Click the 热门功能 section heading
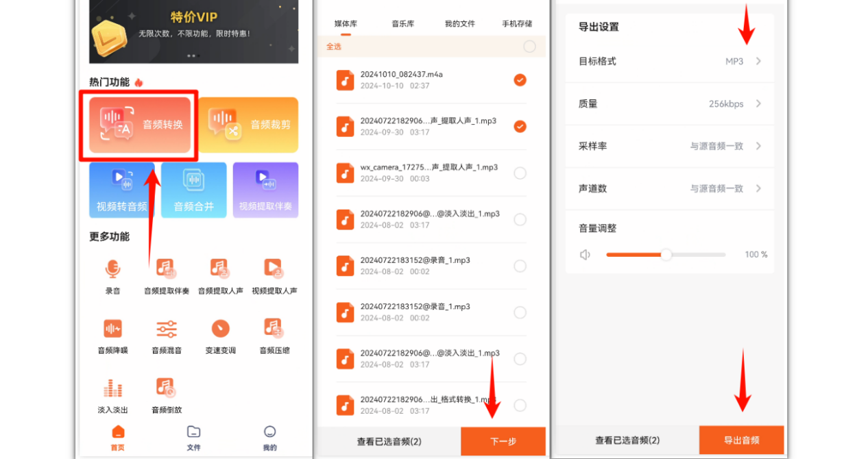 click(x=109, y=82)
